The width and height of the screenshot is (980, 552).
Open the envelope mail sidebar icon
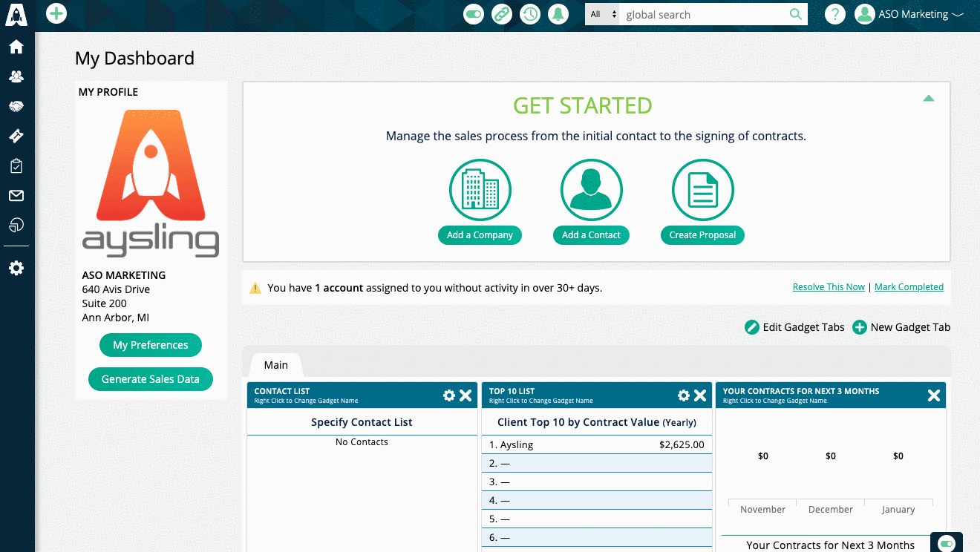pos(16,196)
